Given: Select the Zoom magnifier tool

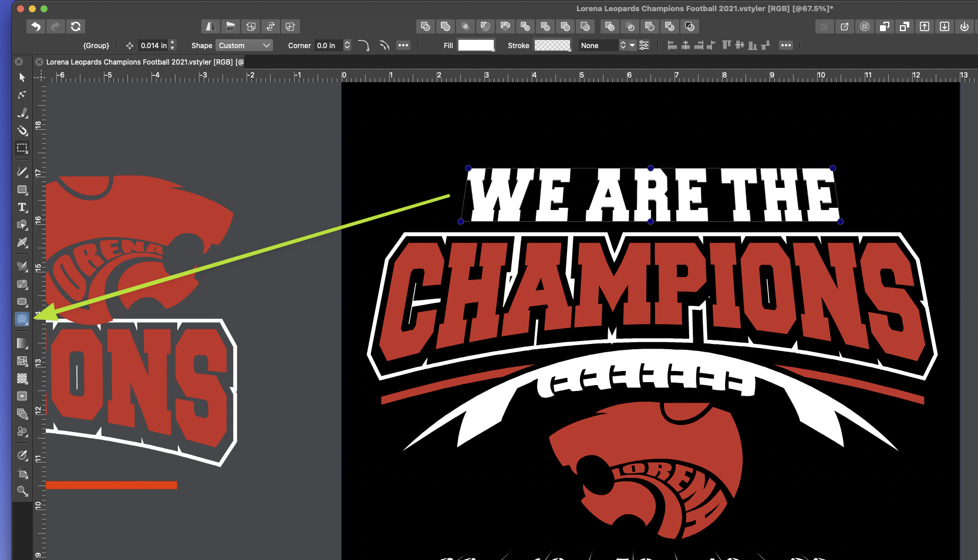Looking at the screenshot, I should [22, 491].
